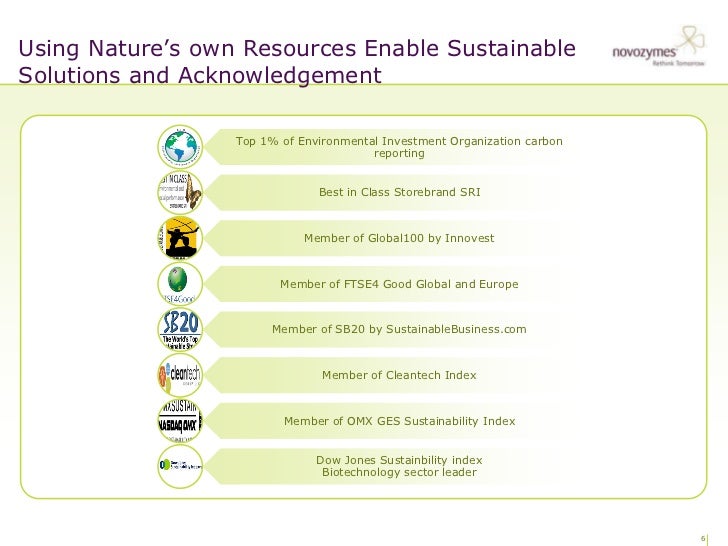
Task: Select 'Member of Cleantech Index' text
Action: tap(399, 375)
